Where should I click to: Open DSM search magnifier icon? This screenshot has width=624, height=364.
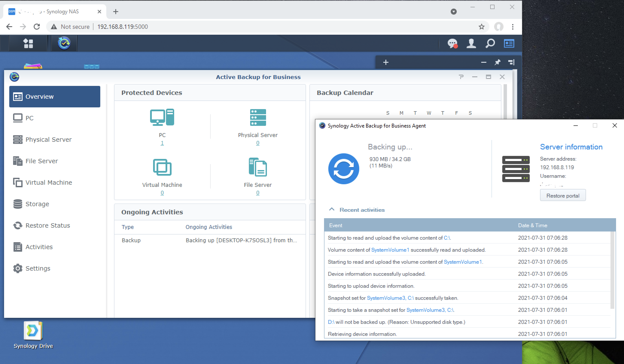click(x=490, y=44)
